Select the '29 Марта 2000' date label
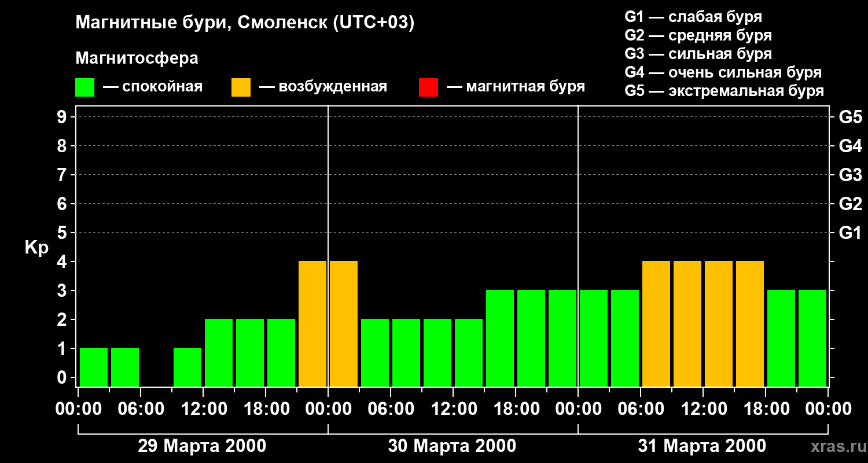The image size is (868, 463). click(202, 446)
